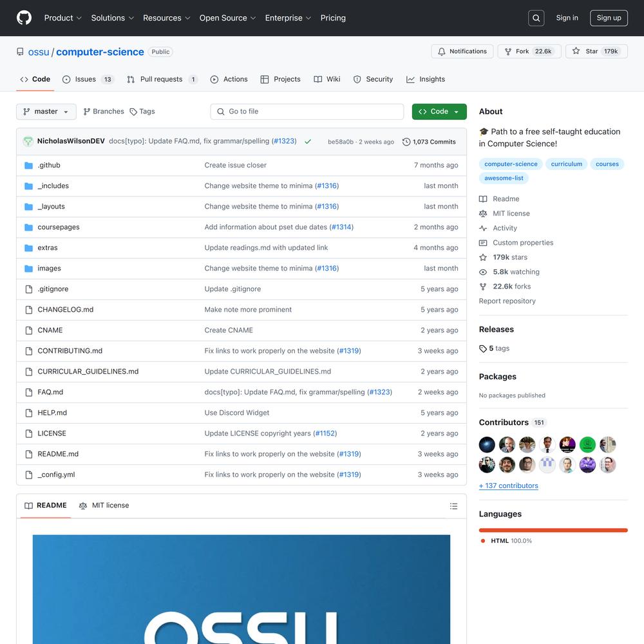The width and height of the screenshot is (644, 644).
Task: Click the stars icon next to 179k stars
Action: pos(483,258)
